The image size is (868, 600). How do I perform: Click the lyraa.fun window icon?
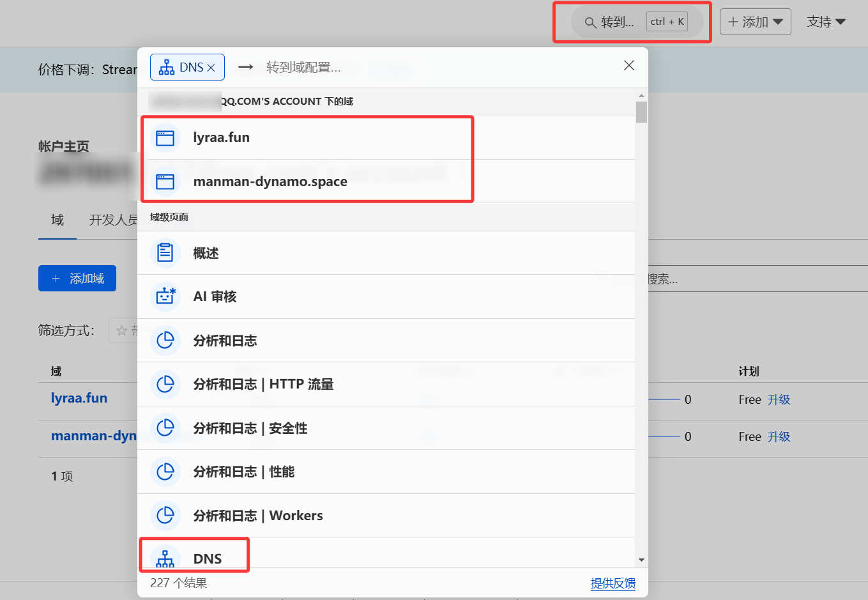point(165,138)
